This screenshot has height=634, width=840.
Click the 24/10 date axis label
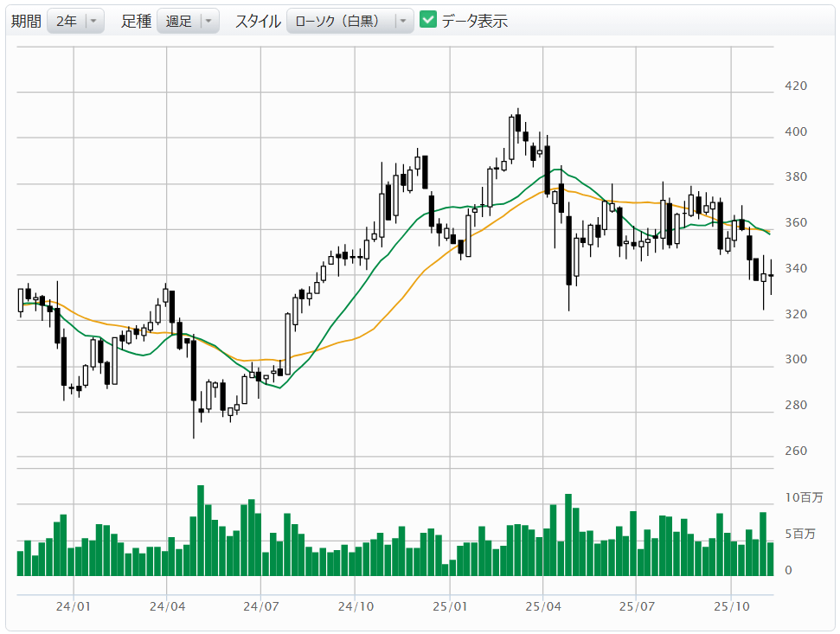pos(355,606)
